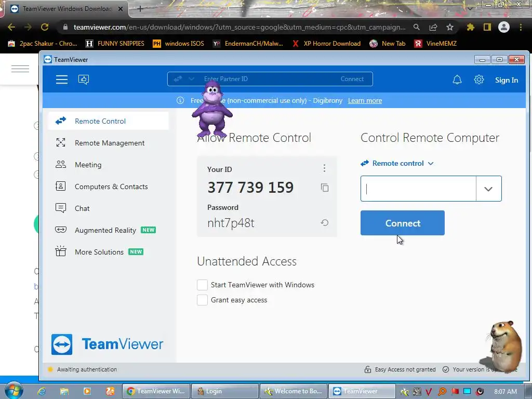
Task: Launch Internet Explorer from taskbar
Action: [42, 391]
